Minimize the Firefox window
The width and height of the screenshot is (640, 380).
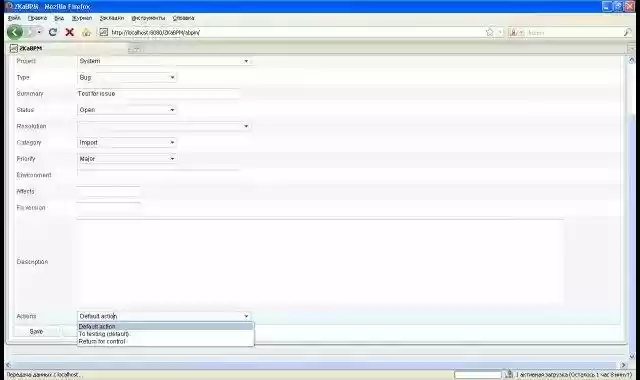[x=607, y=6]
